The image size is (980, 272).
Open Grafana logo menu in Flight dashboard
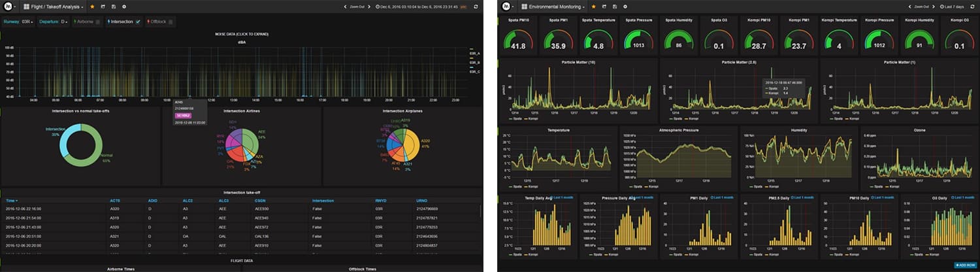tap(9, 7)
